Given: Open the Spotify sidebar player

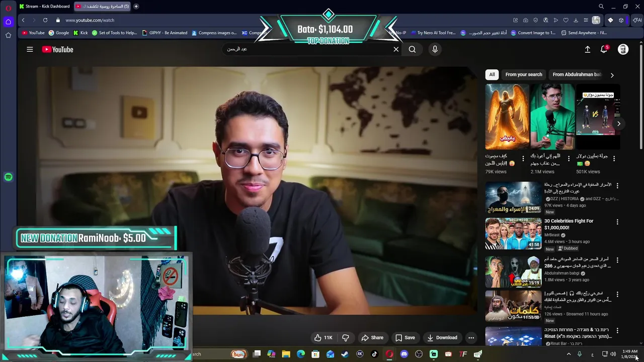Looking at the screenshot, I should [8, 177].
